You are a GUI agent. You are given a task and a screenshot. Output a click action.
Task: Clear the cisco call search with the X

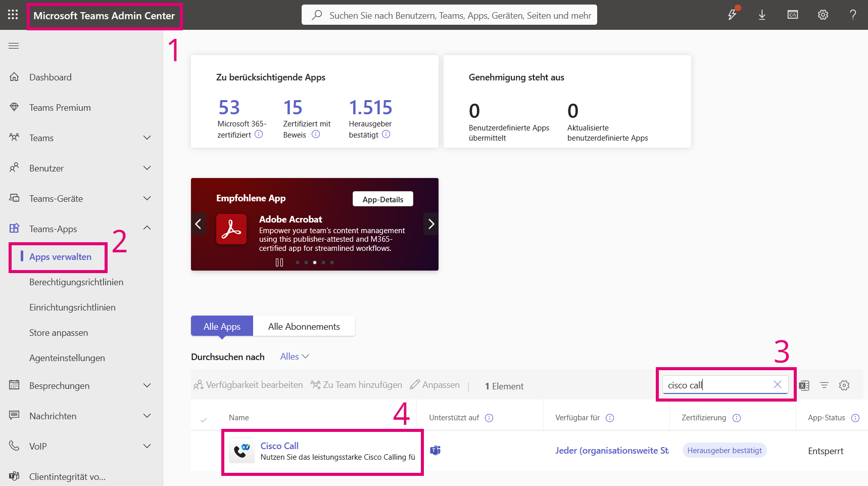pyautogui.click(x=778, y=385)
